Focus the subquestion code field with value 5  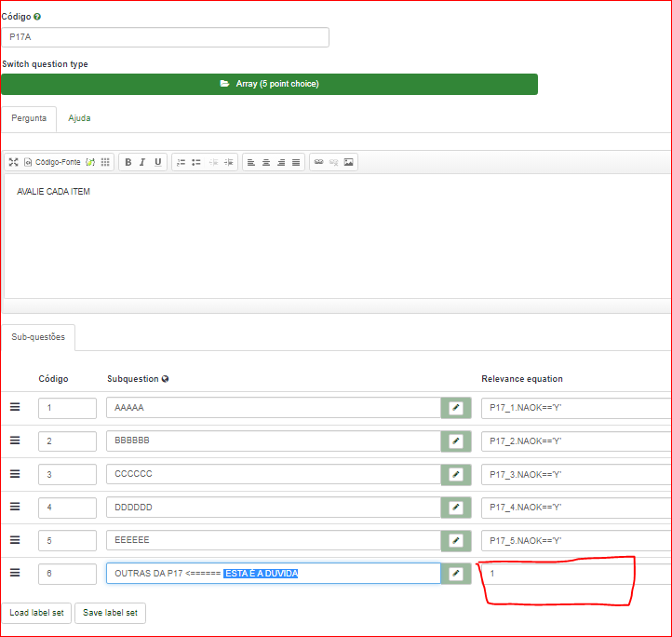67,540
